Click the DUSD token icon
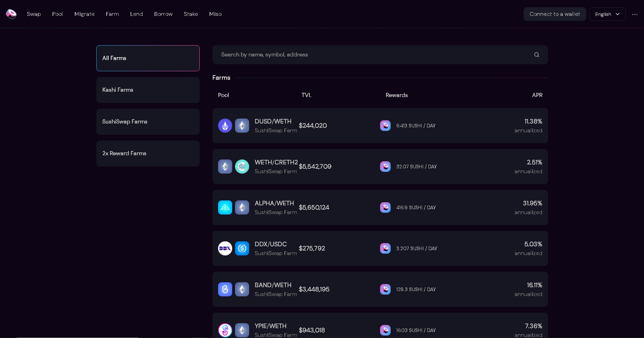Image resolution: width=644 pixels, height=338 pixels. pos(225,126)
